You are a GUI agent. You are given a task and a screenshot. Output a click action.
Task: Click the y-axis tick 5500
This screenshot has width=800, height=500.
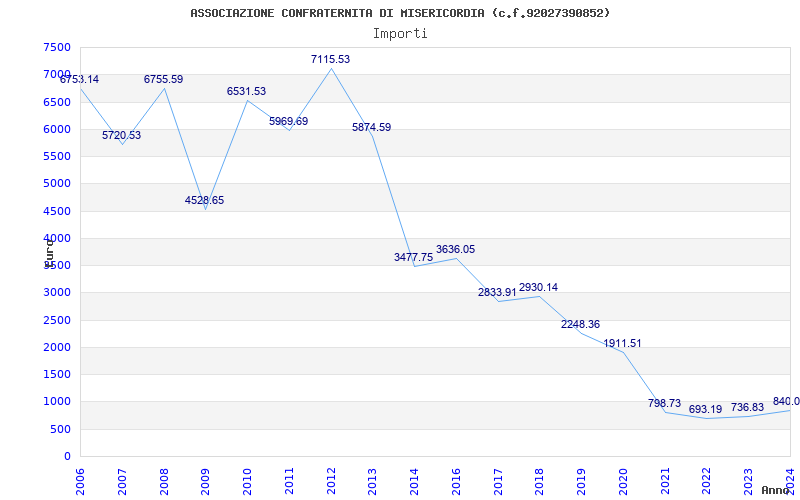point(57,156)
